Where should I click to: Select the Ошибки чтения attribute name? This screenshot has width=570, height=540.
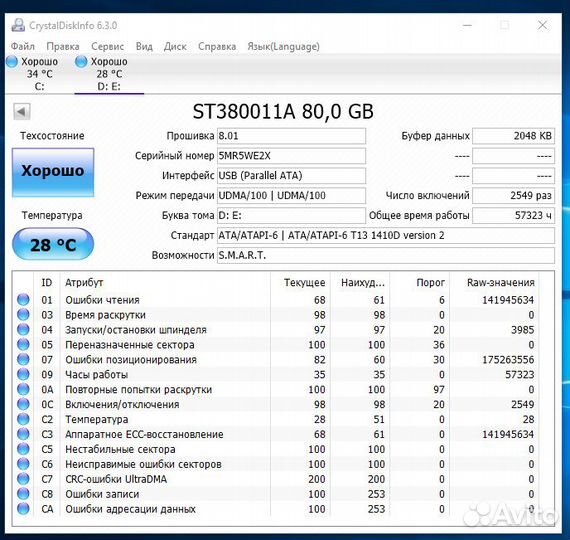pos(102,300)
